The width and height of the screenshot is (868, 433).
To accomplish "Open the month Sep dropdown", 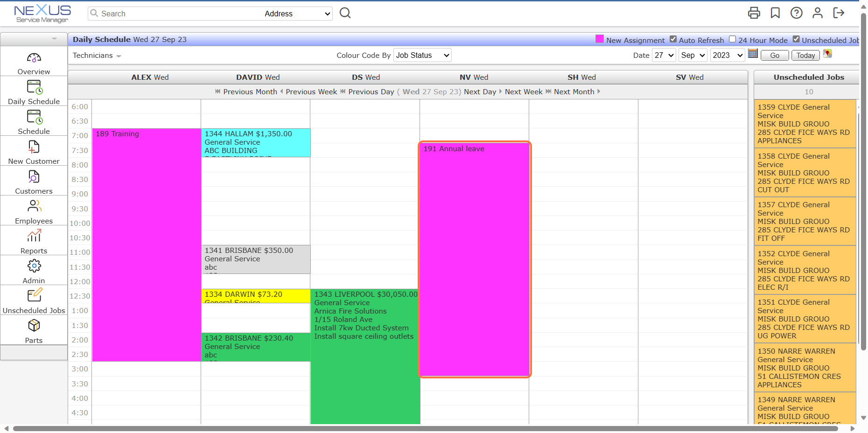I will 693,55.
